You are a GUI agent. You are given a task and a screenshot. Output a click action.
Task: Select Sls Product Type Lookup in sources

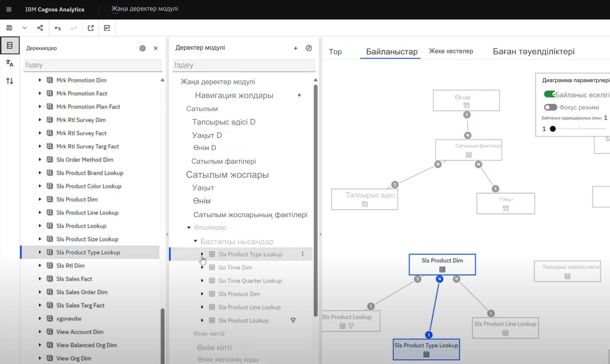click(90, 252)
